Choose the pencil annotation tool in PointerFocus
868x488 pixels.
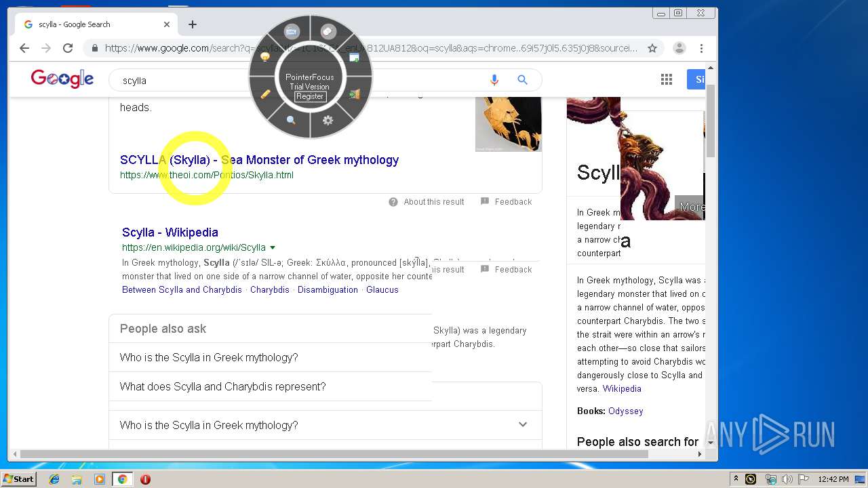(x=265, y=94)
